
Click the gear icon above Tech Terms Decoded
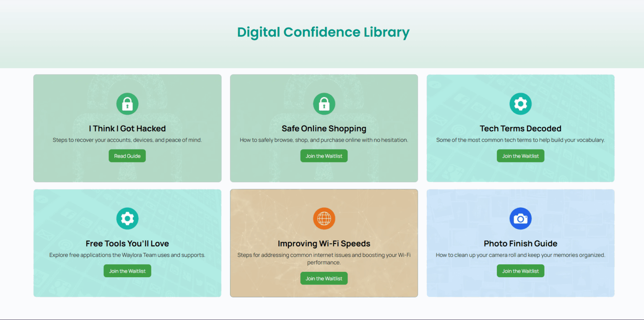[520, 104]
